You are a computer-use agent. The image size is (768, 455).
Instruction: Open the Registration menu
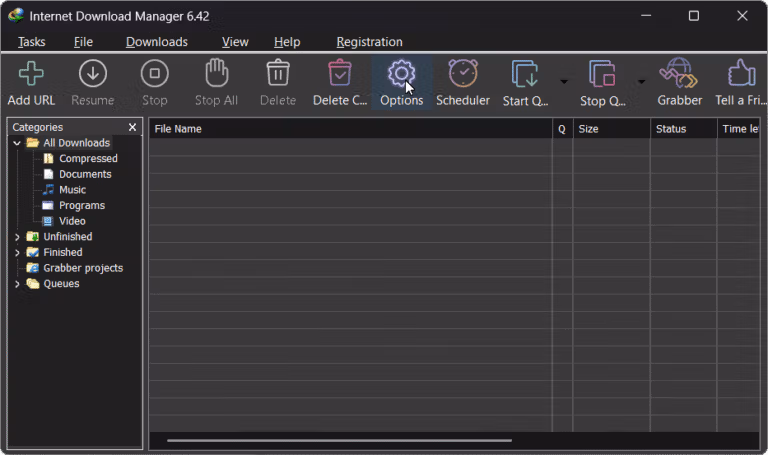click(x=369, y=42)
